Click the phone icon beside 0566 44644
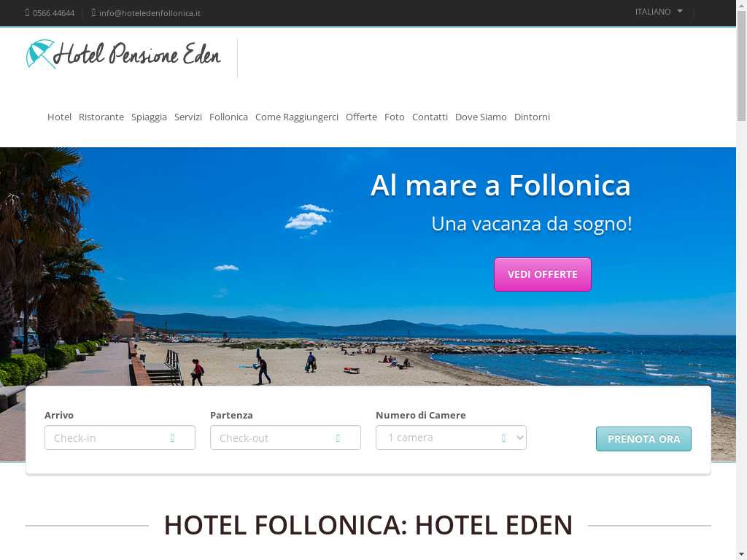Viewport: 747px width, 560px height. (27, 13)
